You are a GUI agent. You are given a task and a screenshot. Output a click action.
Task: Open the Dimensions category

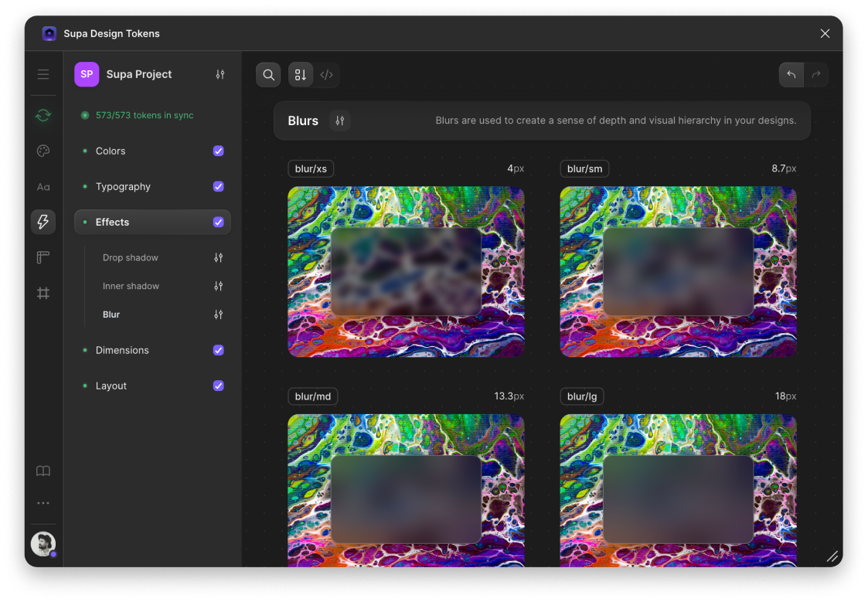(122, 350)
